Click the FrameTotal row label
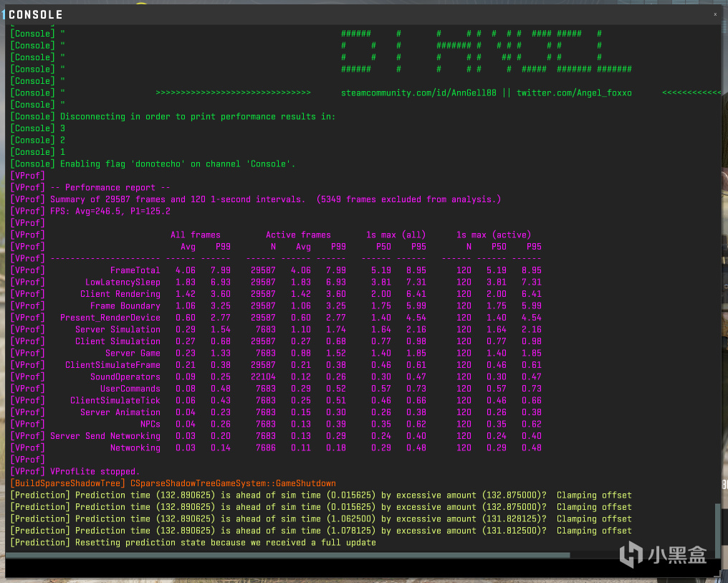 coord(135,270)
